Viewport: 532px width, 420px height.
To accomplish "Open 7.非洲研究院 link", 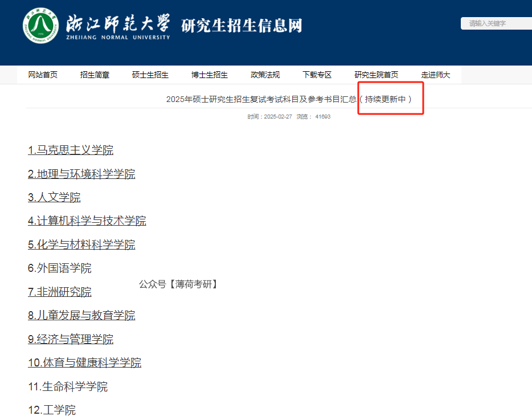I will (x=60, y=291).
